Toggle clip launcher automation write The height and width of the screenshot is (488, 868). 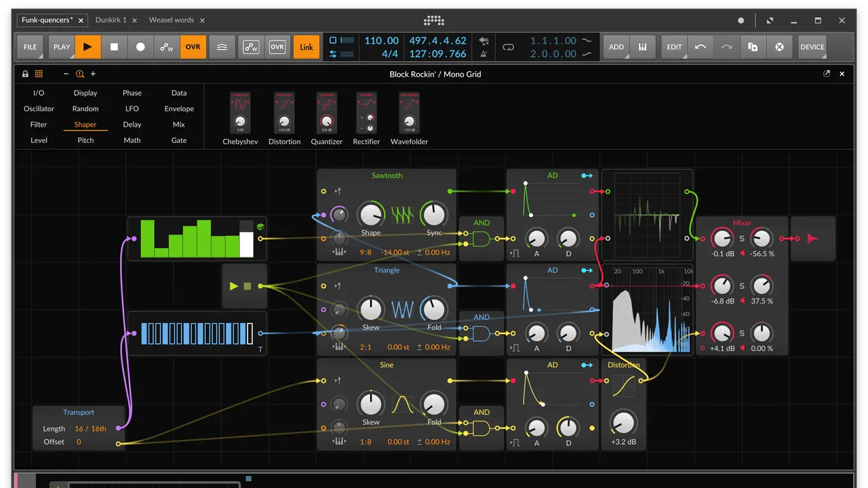(251, 47)
